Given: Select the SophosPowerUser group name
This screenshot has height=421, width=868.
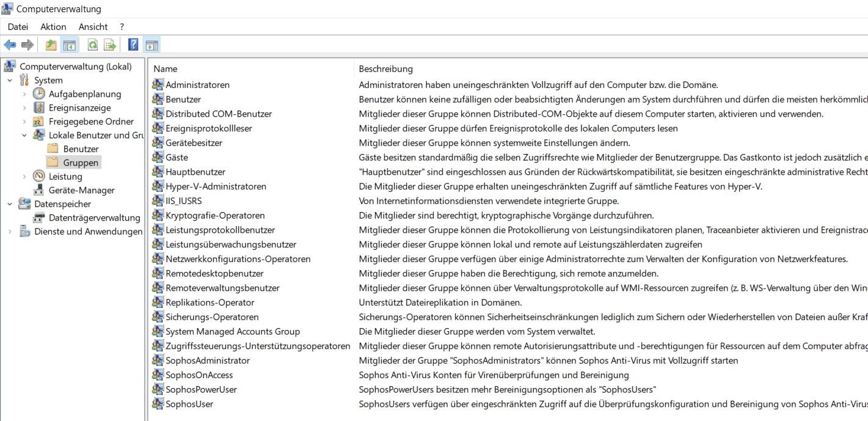Looking at the screenshot, I should [202, 389].
